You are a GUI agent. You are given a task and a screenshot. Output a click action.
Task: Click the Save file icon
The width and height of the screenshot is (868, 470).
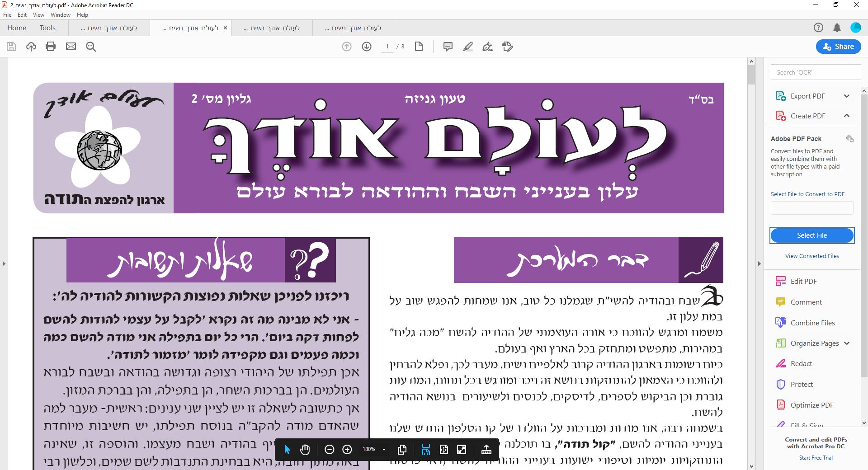click(11, 47)
